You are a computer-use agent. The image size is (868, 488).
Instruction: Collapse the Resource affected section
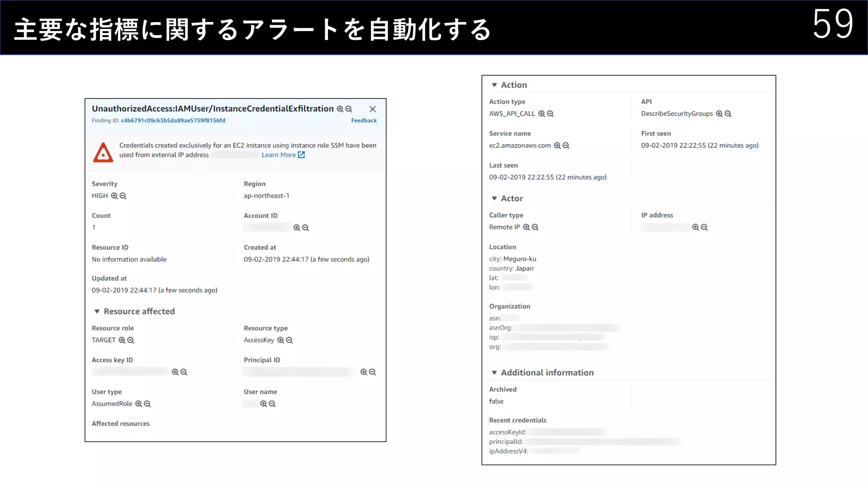[x=97, y=311]
